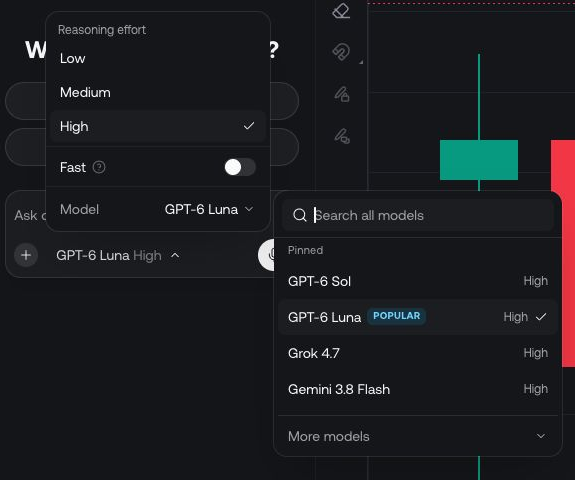The image size is (575, 480).
Task: Click the Pinned section label
Action: click(305, 250)
